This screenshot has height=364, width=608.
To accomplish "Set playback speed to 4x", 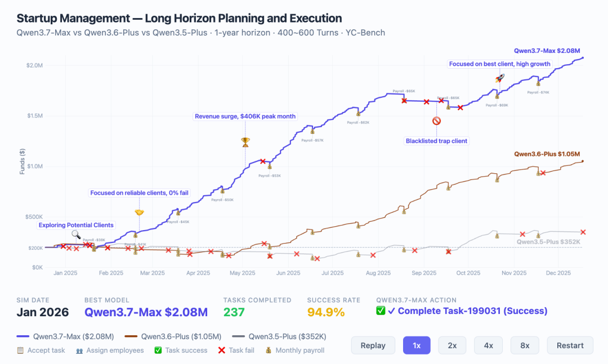I will (x=489, y=345).
